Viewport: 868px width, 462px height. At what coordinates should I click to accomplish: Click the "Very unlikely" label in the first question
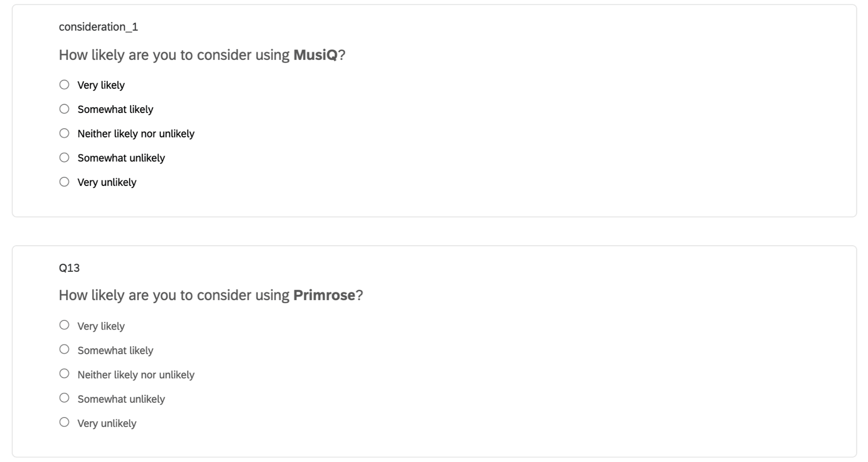click(x=106, y=182)
